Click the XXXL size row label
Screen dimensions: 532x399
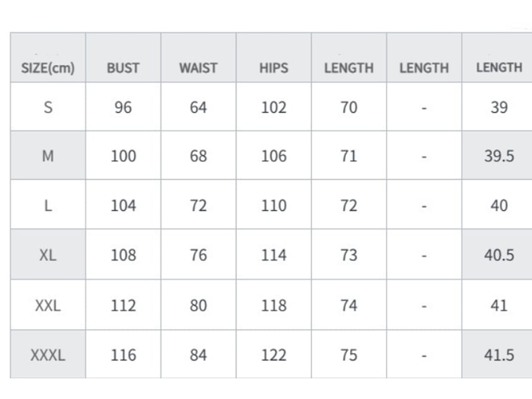point(48,355)
